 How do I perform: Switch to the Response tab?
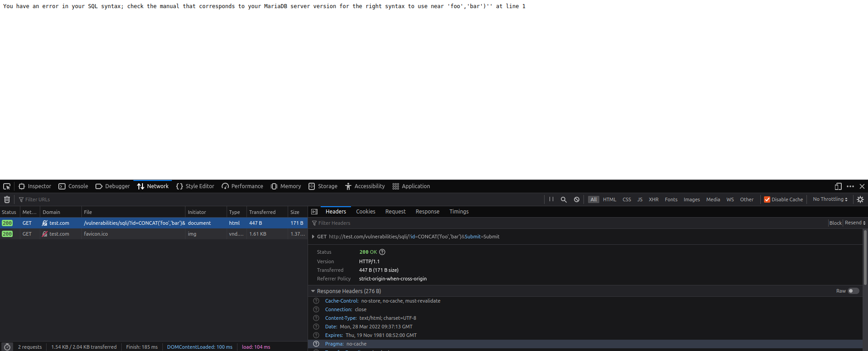coord(427,212)
